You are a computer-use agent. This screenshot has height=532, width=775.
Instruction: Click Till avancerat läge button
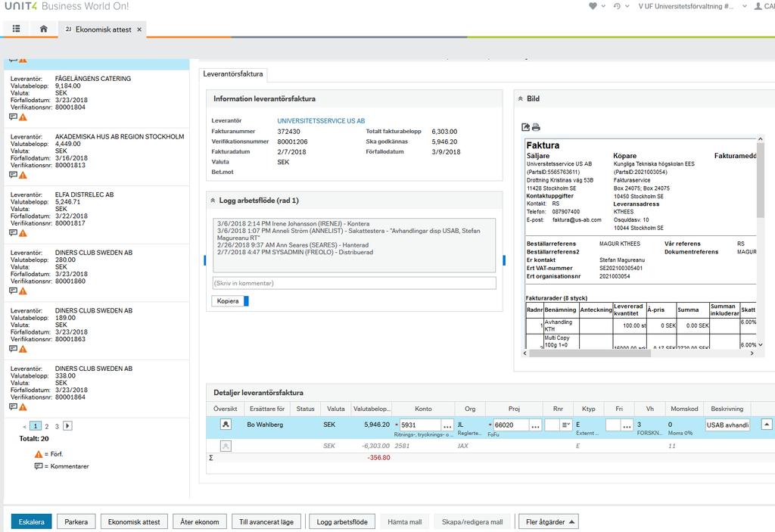click(x=266, y=521)
